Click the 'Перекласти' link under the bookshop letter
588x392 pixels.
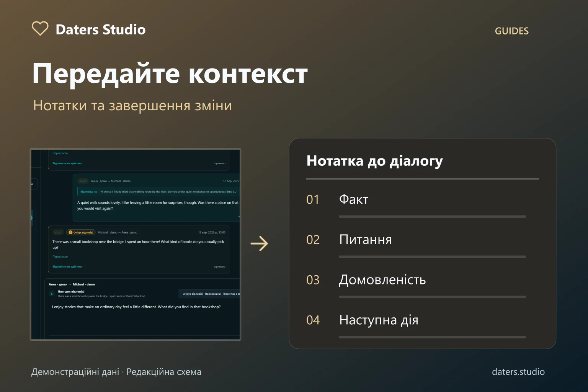pos(60,256)
